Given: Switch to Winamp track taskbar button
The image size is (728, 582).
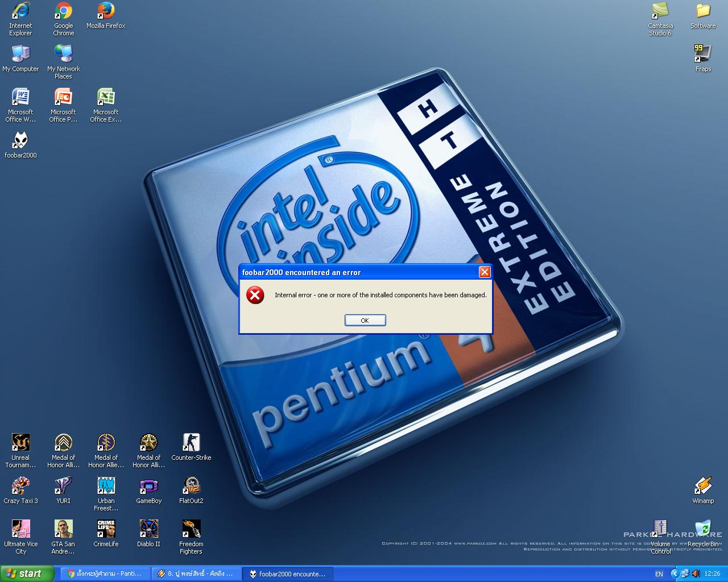Looking at the screenshot, I should [x=196, y=573].
